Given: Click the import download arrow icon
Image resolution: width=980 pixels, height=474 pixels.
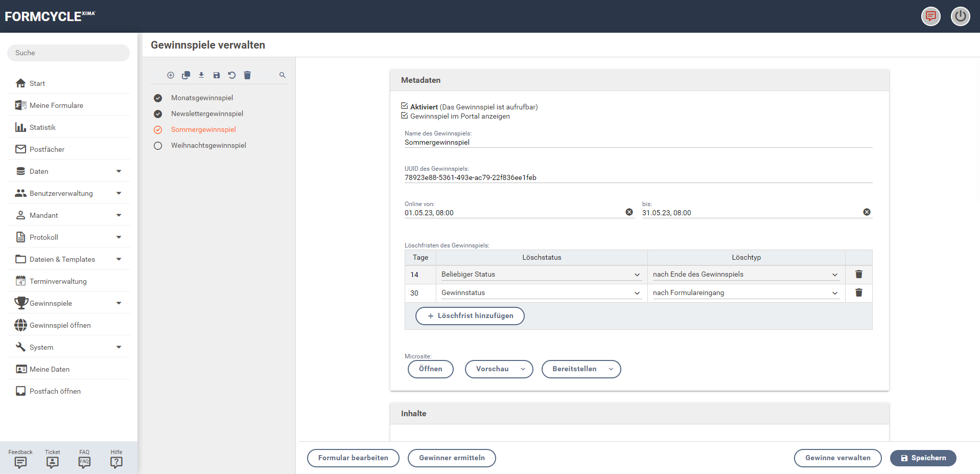Looking at the screenshot, I should pos(201,75).
